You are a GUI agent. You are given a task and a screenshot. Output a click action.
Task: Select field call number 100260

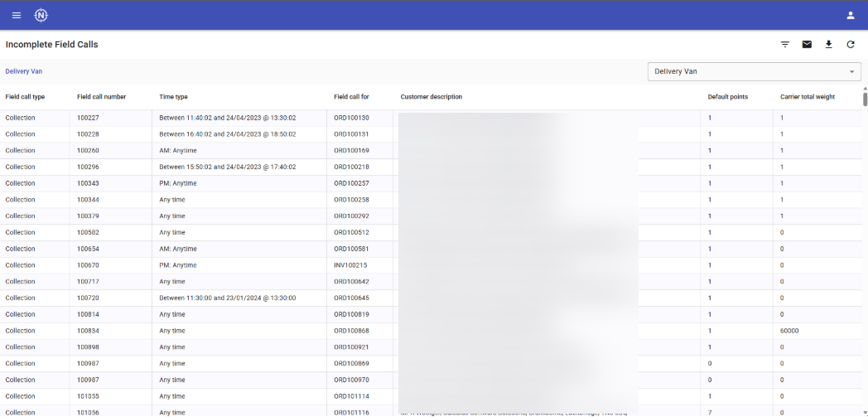click(88, 151)
